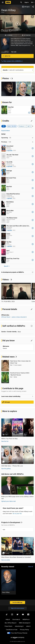Open the All topics menu
This screenshot has height=644, width=35.
point(26,7)
